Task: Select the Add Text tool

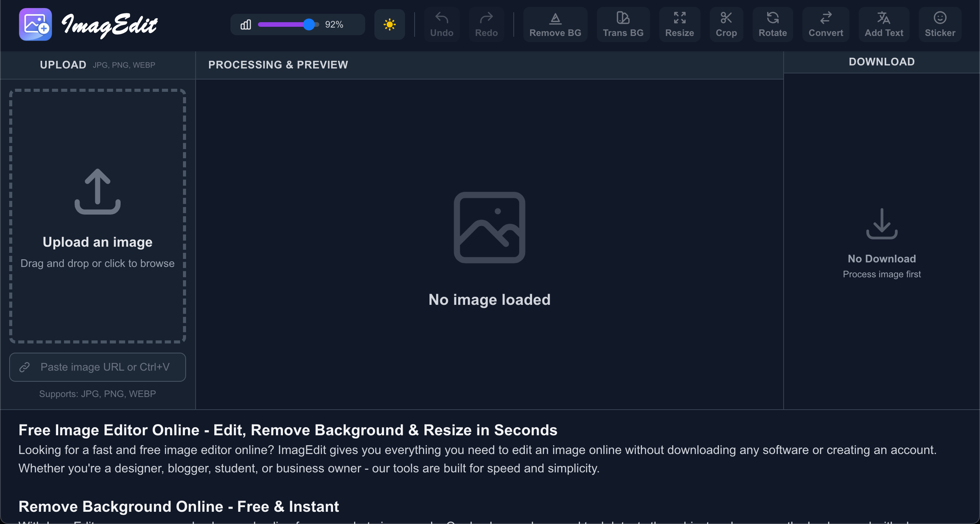Action: 884,24
